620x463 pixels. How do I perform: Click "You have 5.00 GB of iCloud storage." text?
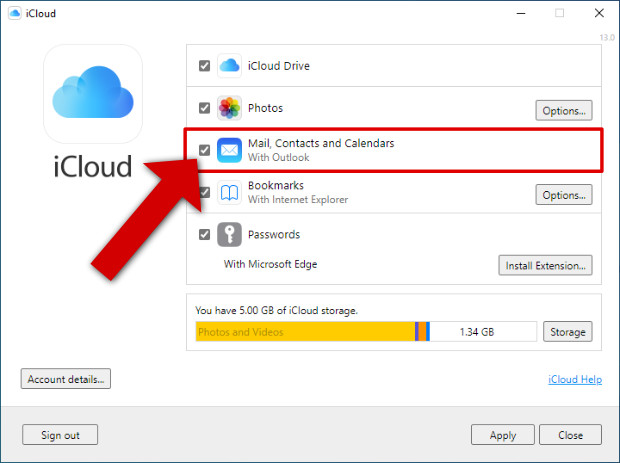pyautogui.click(x=276, y=310)
